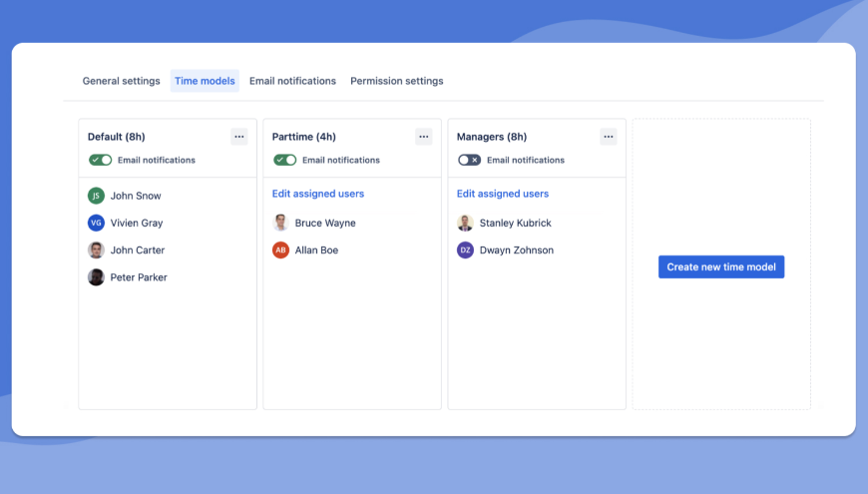The width and height of the screenshot is (868, 494).
Task: Switch to General settings tab
Action: tap(122, 81)
